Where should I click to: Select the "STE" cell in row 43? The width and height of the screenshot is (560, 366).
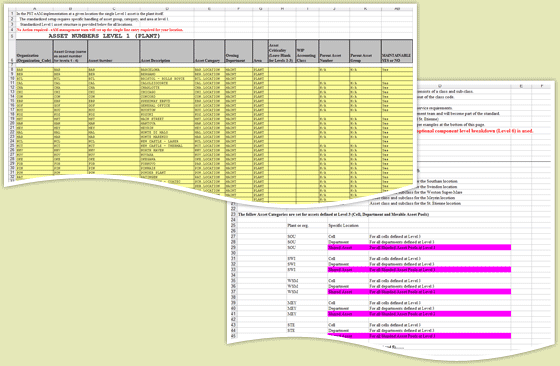point(291,325)
